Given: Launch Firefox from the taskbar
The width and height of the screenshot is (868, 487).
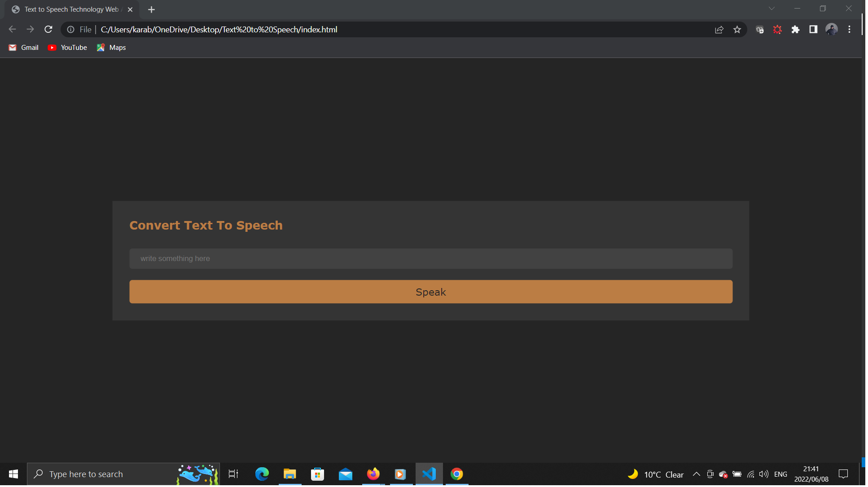Looking at the screenshot, I should pyautogui.click(x=373, y=474).
